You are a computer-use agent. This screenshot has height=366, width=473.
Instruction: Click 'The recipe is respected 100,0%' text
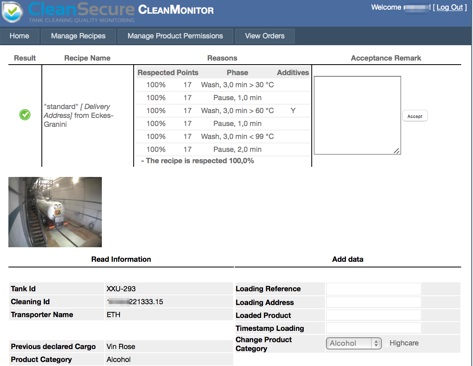tap(200, 161)
